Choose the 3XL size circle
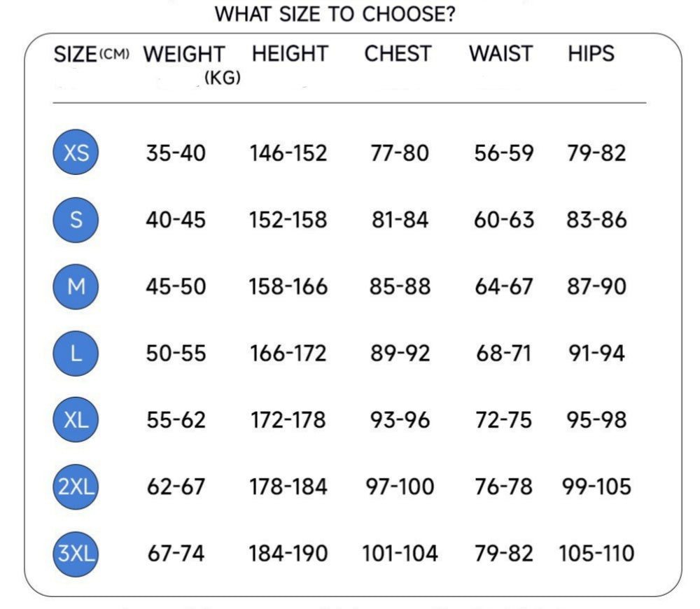 click(x=76, y=554)
